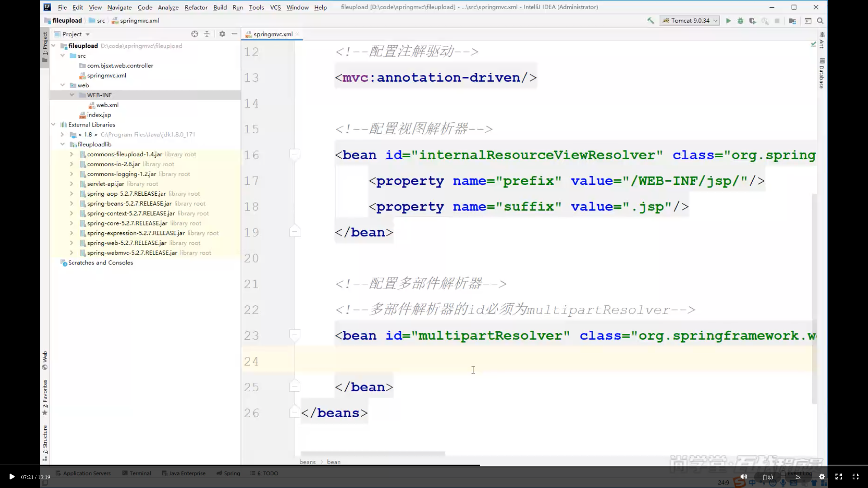868x488 pixels.
Task: Open the 6: TODO tool window
Action: (x=264, y=473)
